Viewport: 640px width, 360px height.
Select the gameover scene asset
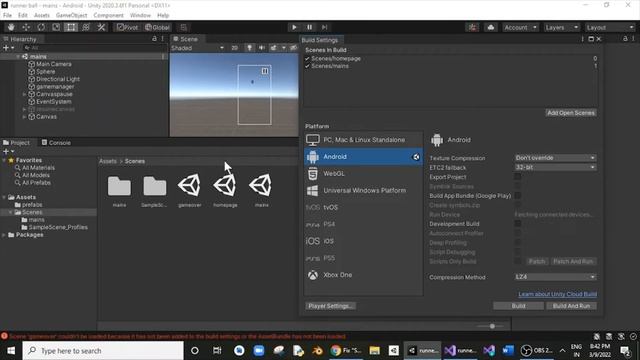(190, 190)
